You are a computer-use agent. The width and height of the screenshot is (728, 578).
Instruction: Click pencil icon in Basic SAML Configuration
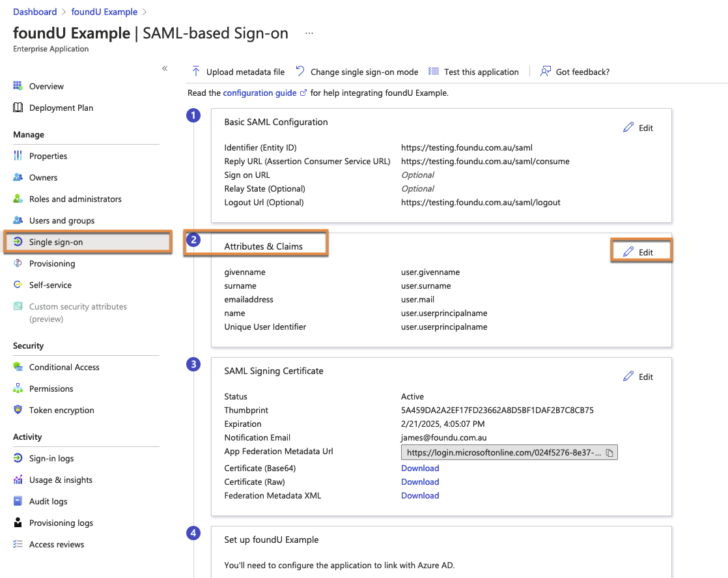[x=628, y=127]
